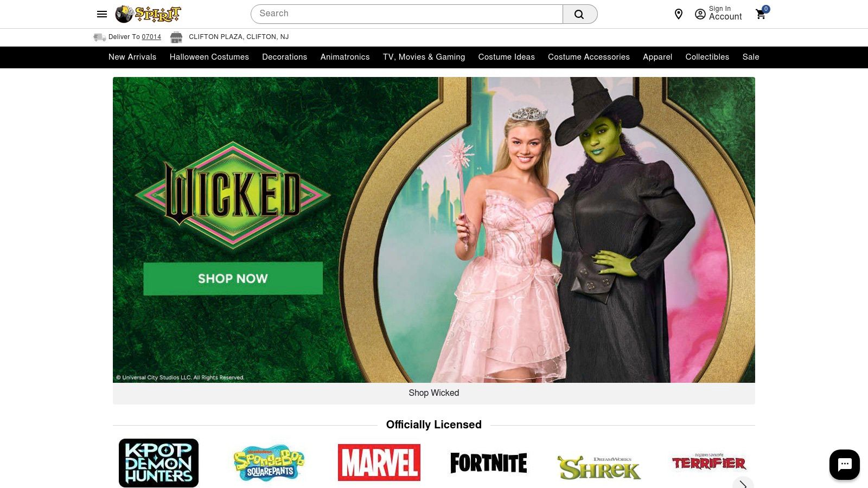Expand the TV, Movies & Gaming category
Viewport: 868px width, 488px height.
(x=424, y=57)
